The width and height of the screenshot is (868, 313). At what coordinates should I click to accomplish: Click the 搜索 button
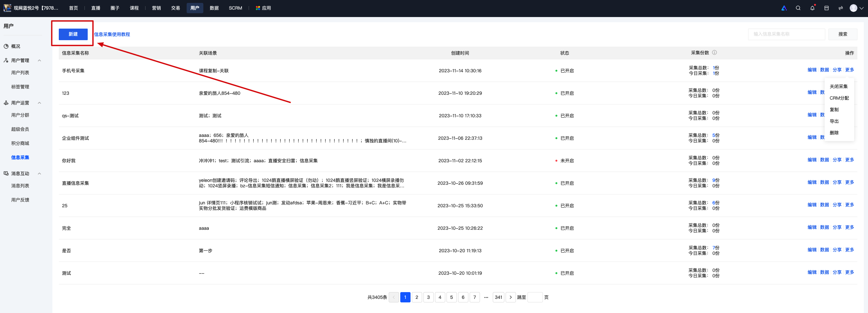click(x=843, y=34)
